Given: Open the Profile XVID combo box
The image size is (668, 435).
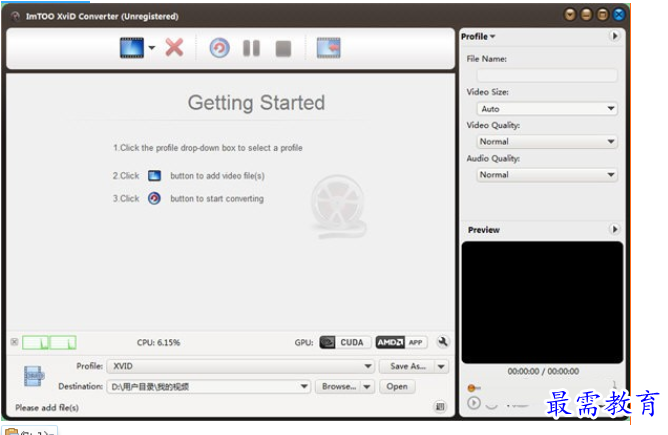Looking at the screenshot, I should click(x=241, y=366).
